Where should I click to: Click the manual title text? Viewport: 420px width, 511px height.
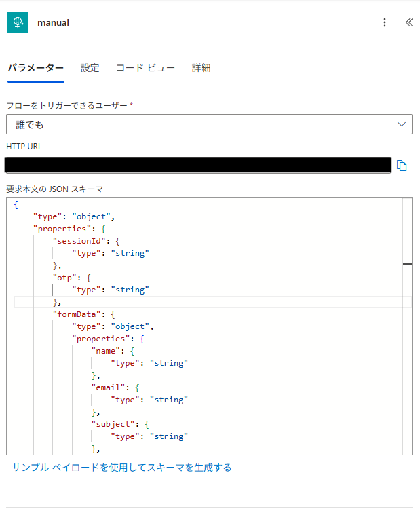pos(53,23)
